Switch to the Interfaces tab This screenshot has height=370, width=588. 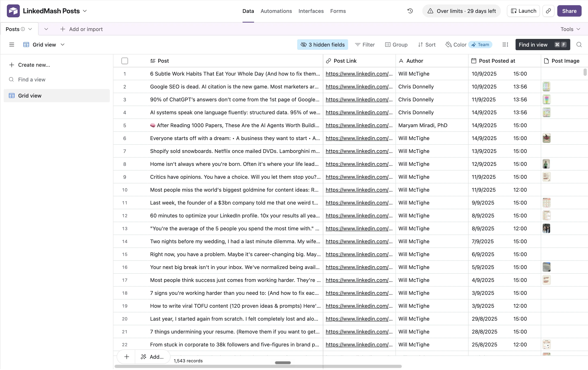311,11
